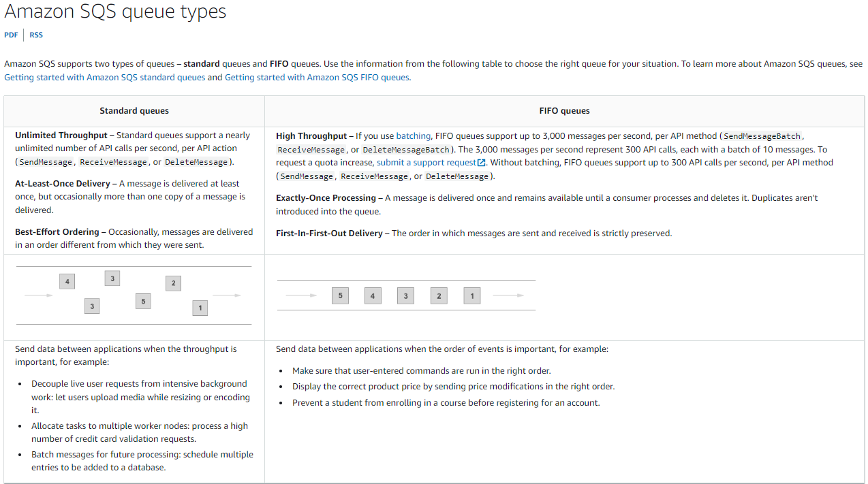This screenshot has height=484, width=868.
Task: Click the Amazon SQS queue types heading
Action: pos(115,12)
